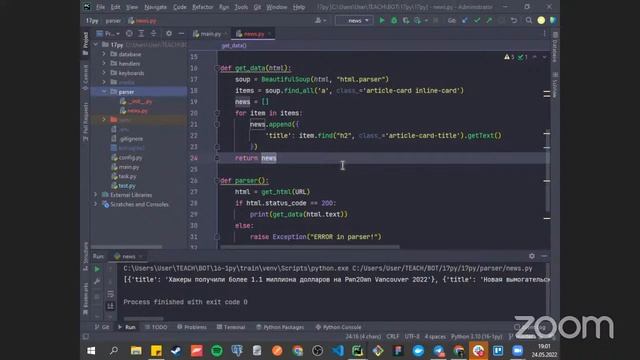
Task: Hide the Project panel with minus icon
Action: pos(181,33)
